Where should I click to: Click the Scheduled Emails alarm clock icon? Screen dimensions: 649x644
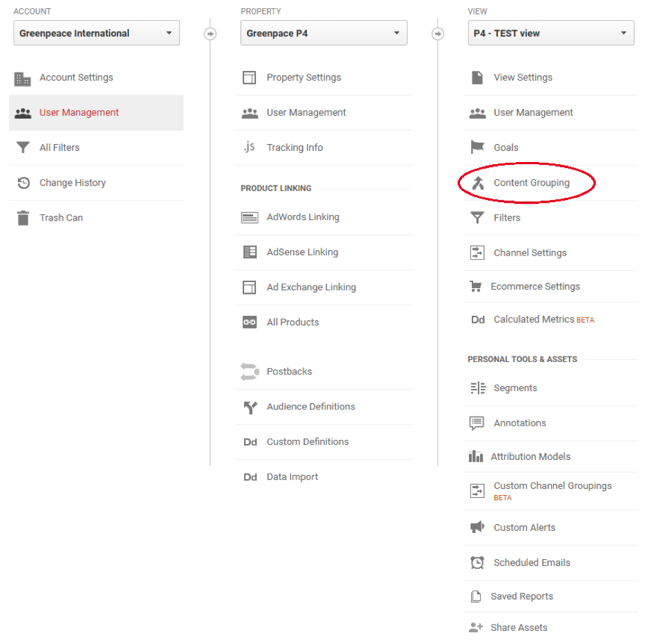click(477, 563)
